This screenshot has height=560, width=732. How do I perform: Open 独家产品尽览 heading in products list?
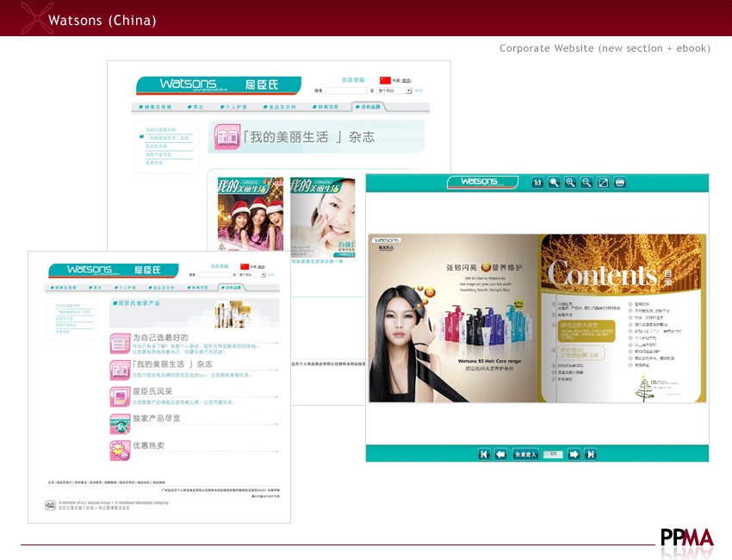pos(157,419)
